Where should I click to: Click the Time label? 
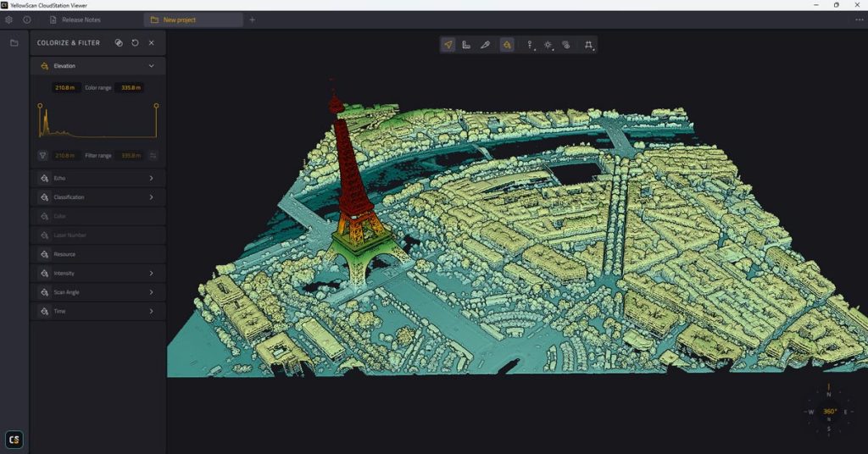(x=60, y=311)
